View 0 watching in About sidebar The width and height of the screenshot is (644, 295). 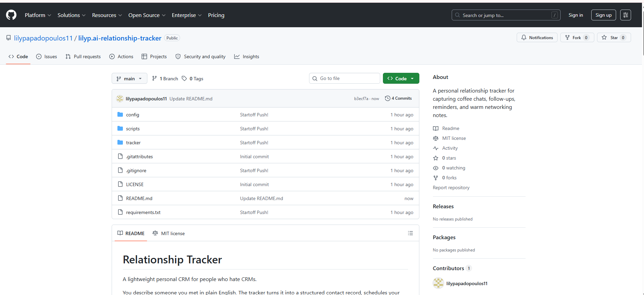pos(449,168)
